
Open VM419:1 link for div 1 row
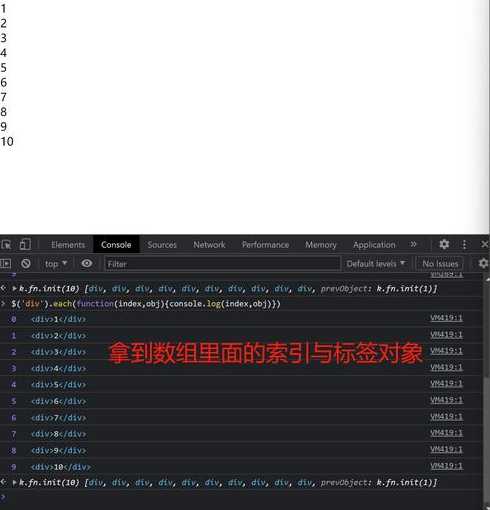446,318
